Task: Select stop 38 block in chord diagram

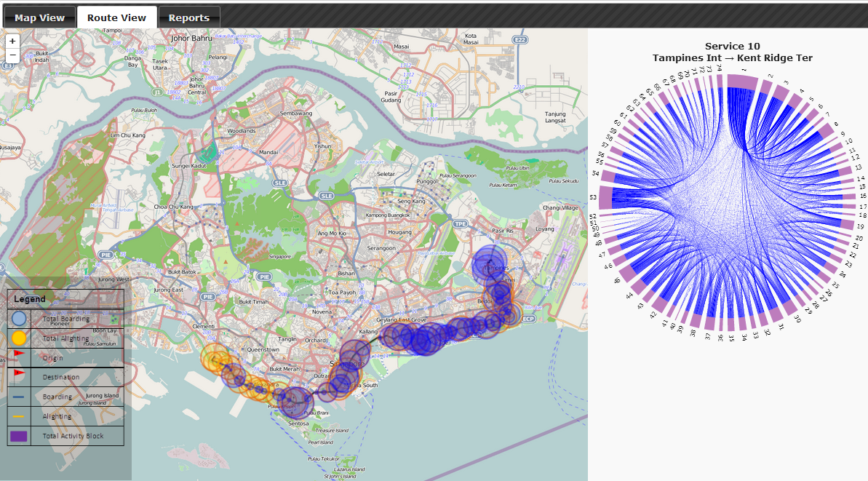Action: coord(696,320)
